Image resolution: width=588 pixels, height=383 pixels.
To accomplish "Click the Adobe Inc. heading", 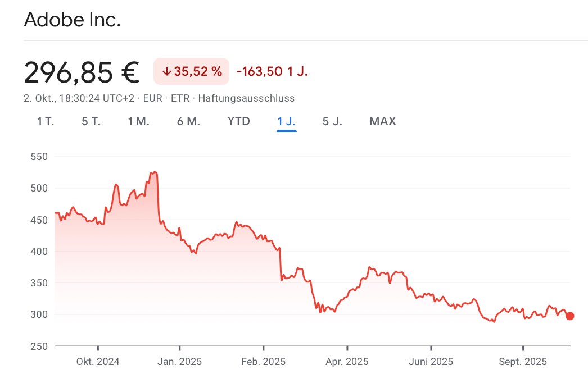I will (x=72, y=21).
